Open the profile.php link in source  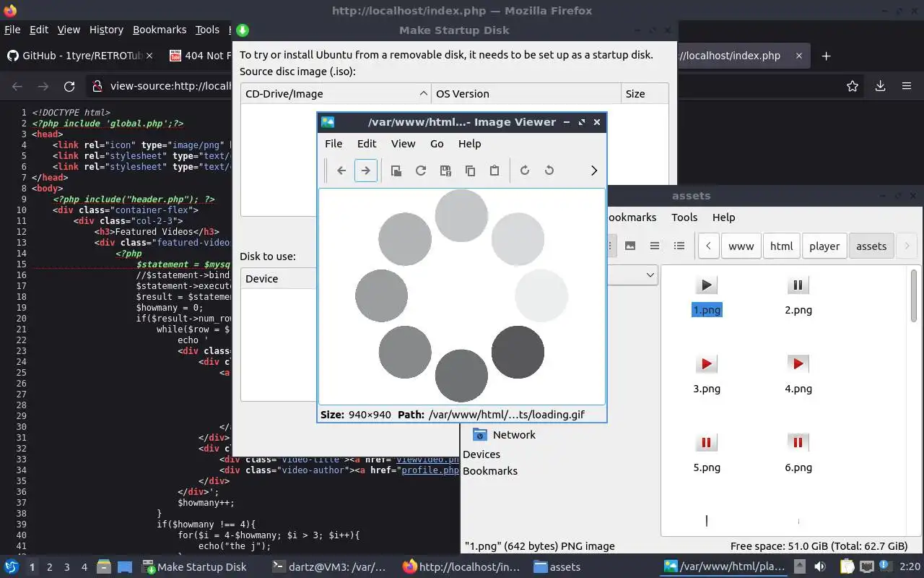point(430,470)
